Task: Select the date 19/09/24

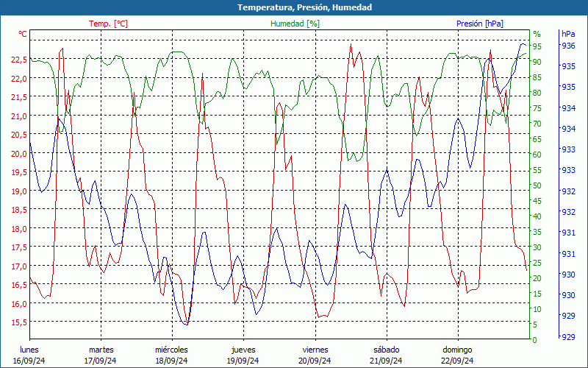Action: pyautogui.click(x=243, y=361)
